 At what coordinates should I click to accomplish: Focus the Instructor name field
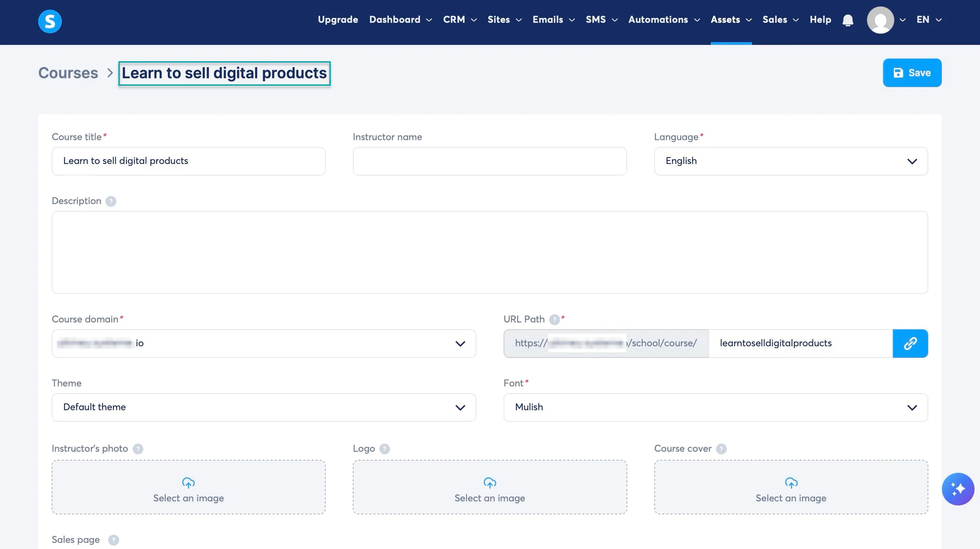click(x=490, y=161)
